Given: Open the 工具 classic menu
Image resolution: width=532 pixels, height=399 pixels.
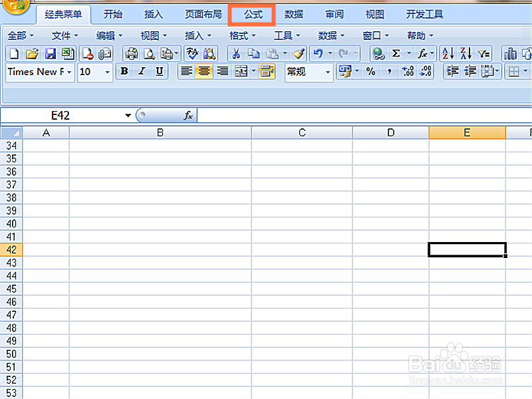Looking at the screenshot, I should [287, 36].
